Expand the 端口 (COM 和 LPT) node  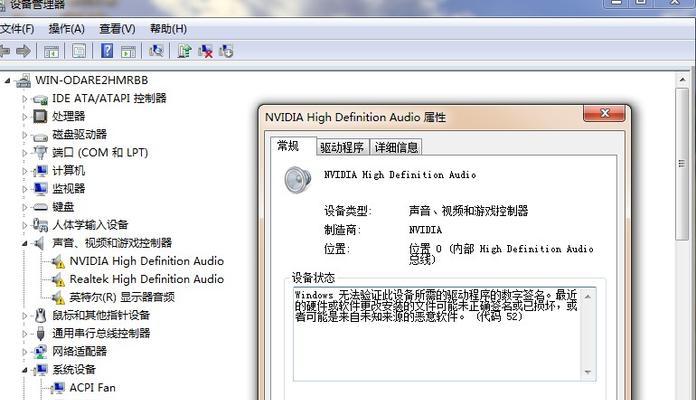[x=25, y=153]
